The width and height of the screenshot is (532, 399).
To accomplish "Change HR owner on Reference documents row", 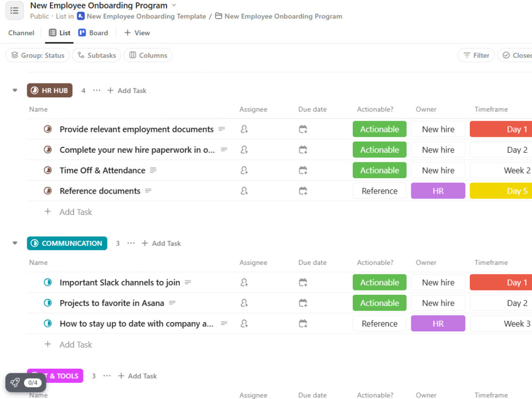I will [x=438, y=191].
